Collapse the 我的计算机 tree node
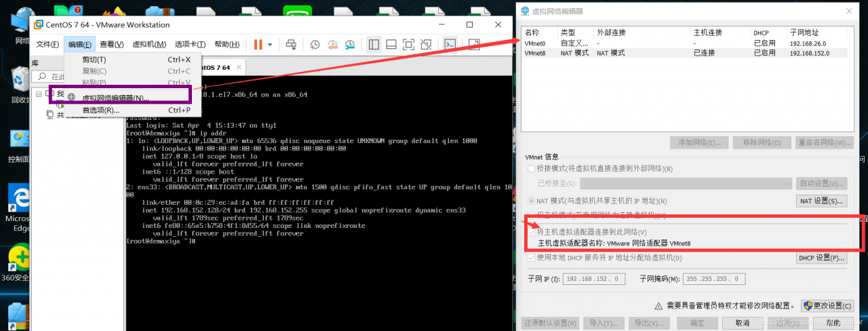 (x=39, y=94)
